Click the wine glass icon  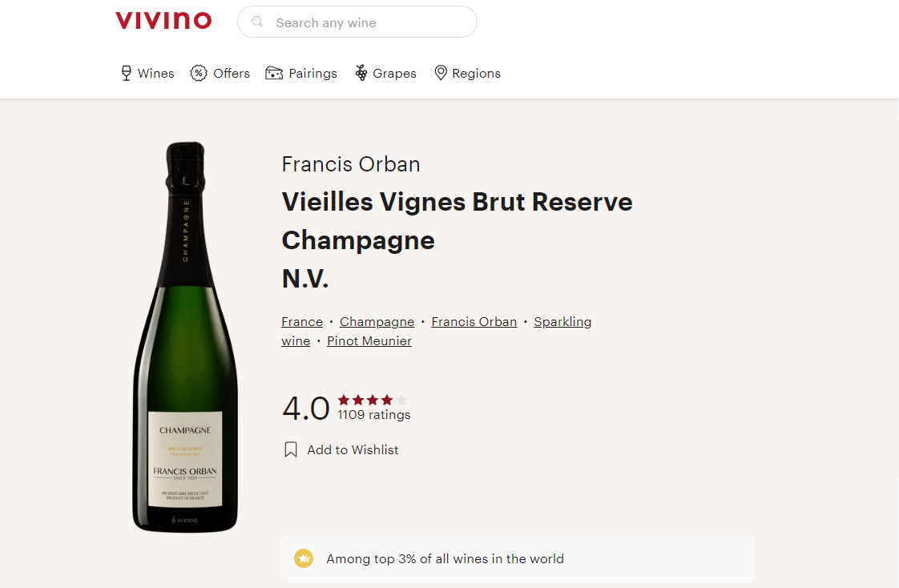point(126,74)
